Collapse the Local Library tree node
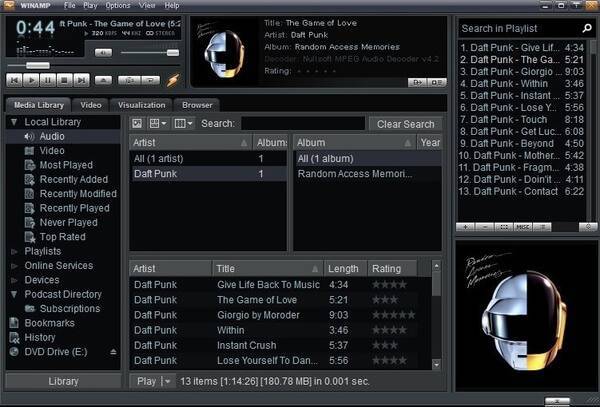Image resolution: width=600 pixels, height=407 pixels. coord(13,122)
